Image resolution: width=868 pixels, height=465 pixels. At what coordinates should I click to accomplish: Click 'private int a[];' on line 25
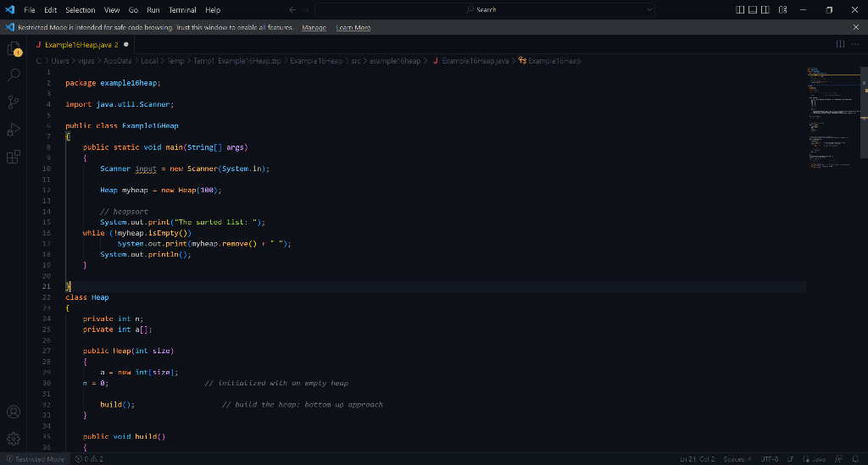(117, 329)
